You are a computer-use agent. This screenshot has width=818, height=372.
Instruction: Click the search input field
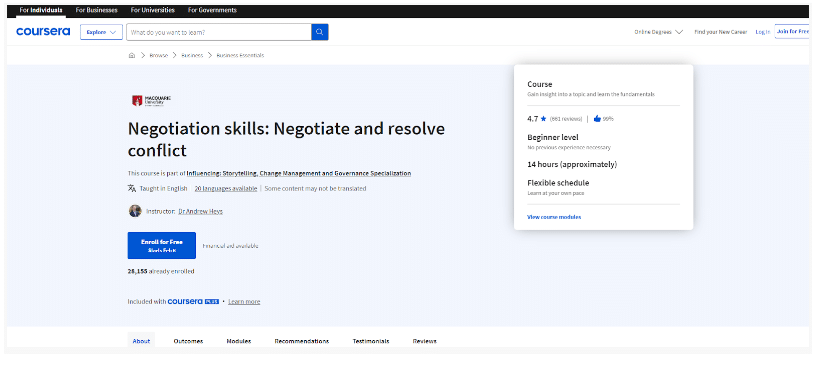[219, 32]
